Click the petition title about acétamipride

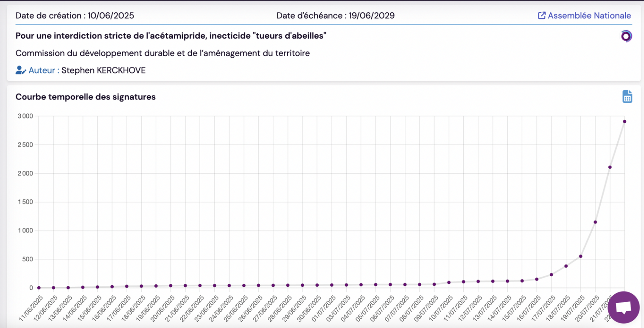point(171,36)
